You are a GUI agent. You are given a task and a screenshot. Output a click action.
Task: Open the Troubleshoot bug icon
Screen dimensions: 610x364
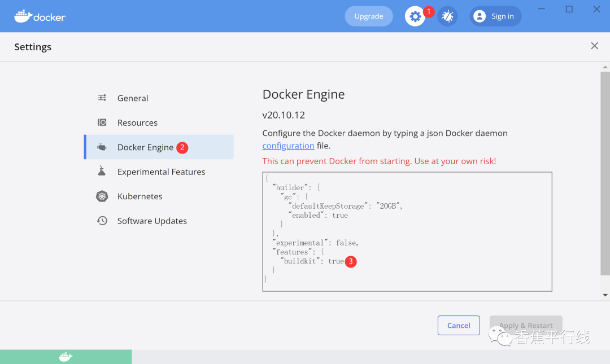pyautogui.click(x=447, y=16)
